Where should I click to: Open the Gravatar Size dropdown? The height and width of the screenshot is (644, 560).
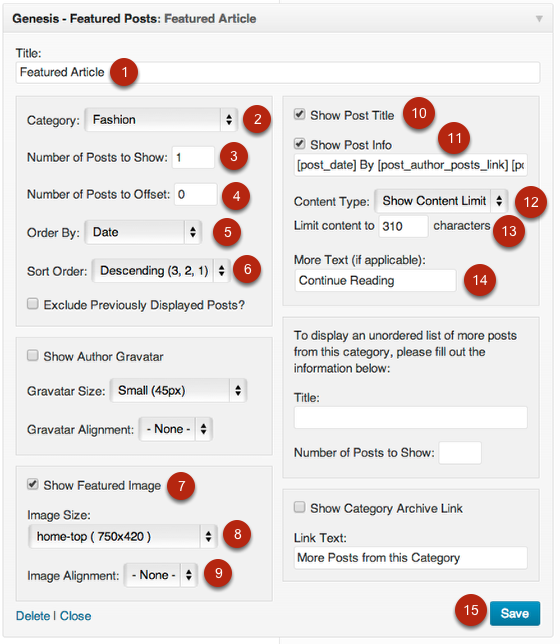(178, 390)
